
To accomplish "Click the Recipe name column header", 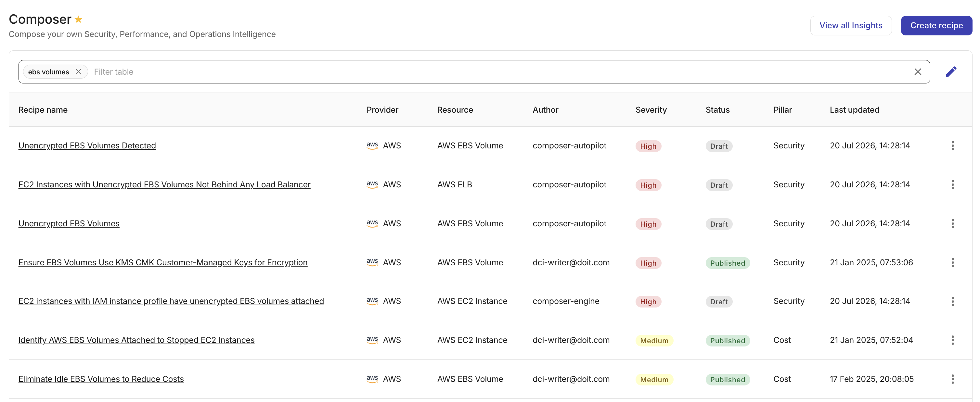I will (x=43, y=109).
